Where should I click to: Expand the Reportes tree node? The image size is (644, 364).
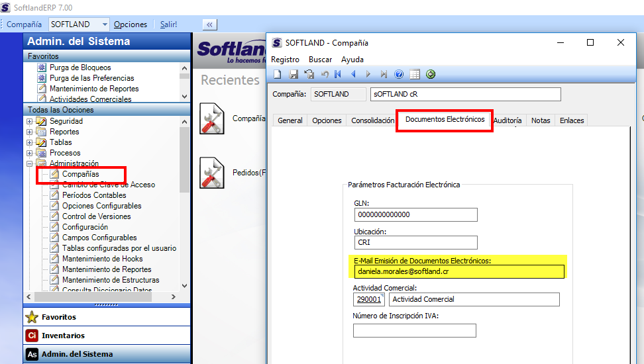[30, 132]
